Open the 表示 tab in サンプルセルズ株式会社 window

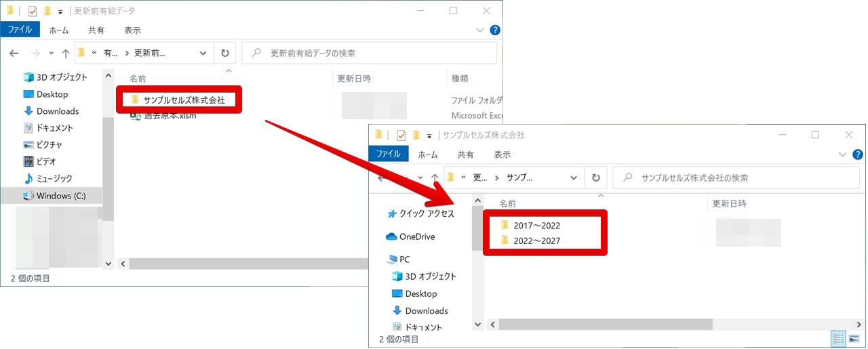click(502, 154)
